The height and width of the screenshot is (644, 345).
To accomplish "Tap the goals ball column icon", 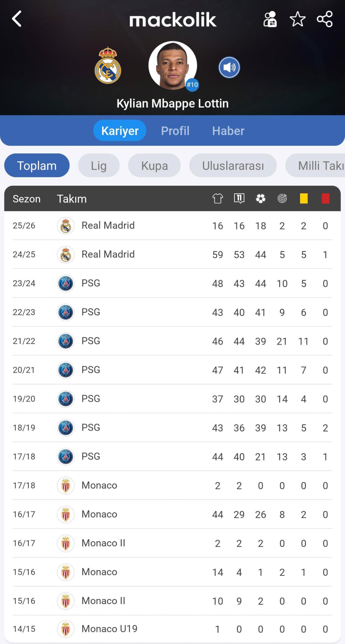I will pyautogui.click(x=260, y=198).
